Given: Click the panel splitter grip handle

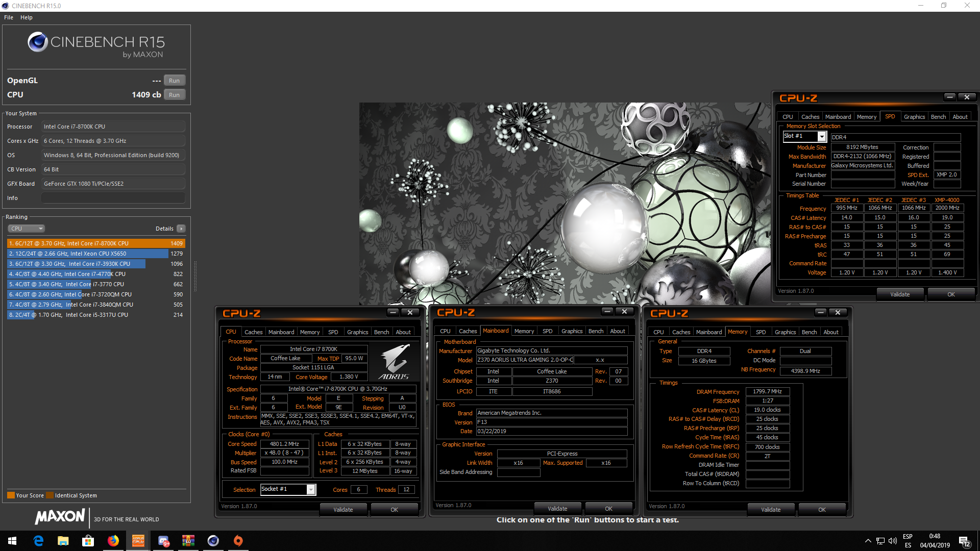Looking at the screenshot, I should [194, 277].
